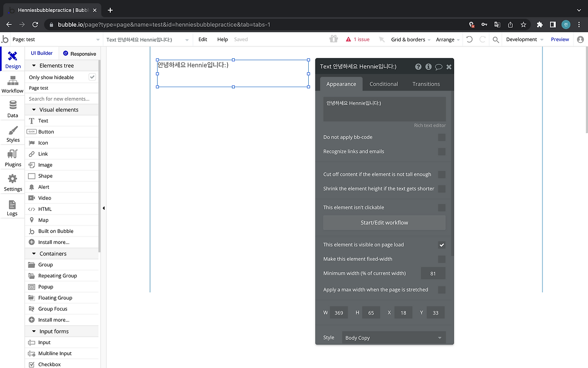
Task: Enable cut off content if not tall enough
Action: [441, 174]
